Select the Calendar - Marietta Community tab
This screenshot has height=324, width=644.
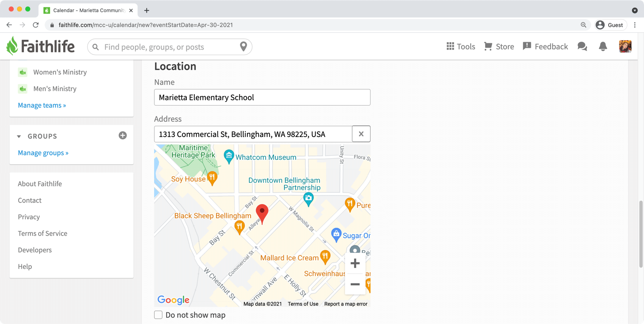coord(88,10)
